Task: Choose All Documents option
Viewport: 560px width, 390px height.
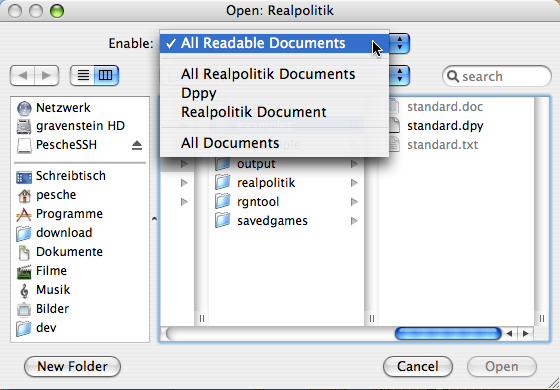Action: (x=274, y=143)
